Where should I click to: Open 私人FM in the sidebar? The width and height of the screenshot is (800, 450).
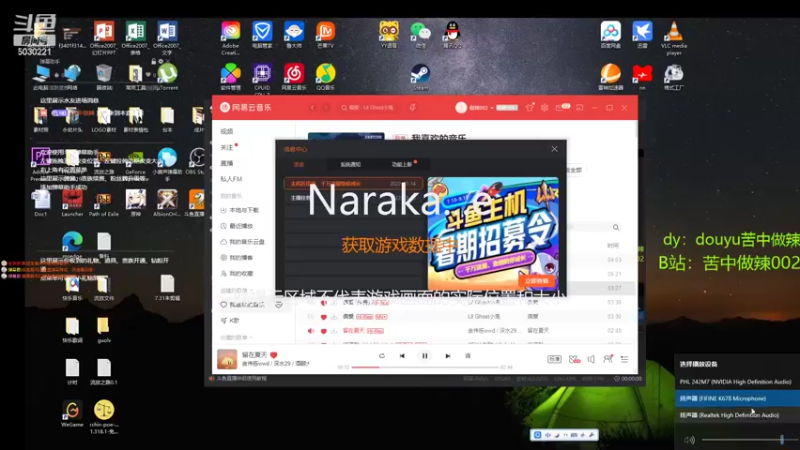pos(231,179)
